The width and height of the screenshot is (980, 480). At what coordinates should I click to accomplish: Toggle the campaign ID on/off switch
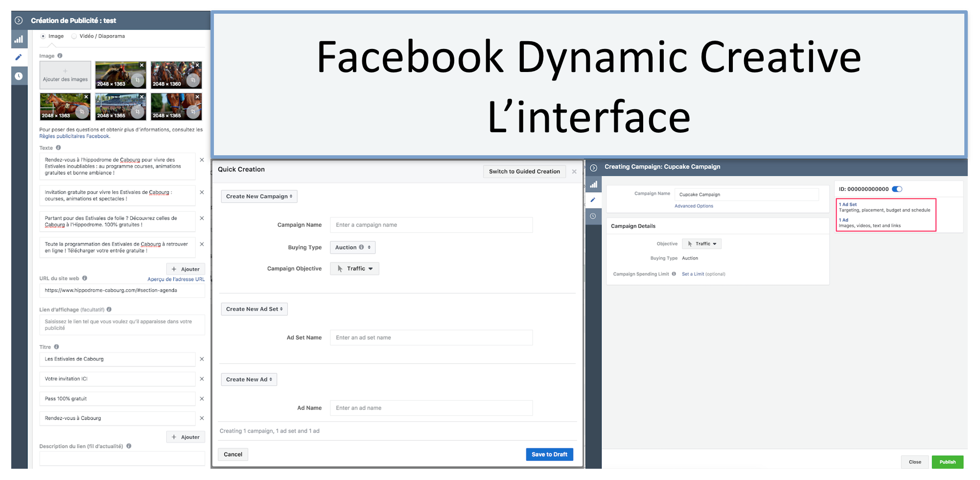[897, 189]
